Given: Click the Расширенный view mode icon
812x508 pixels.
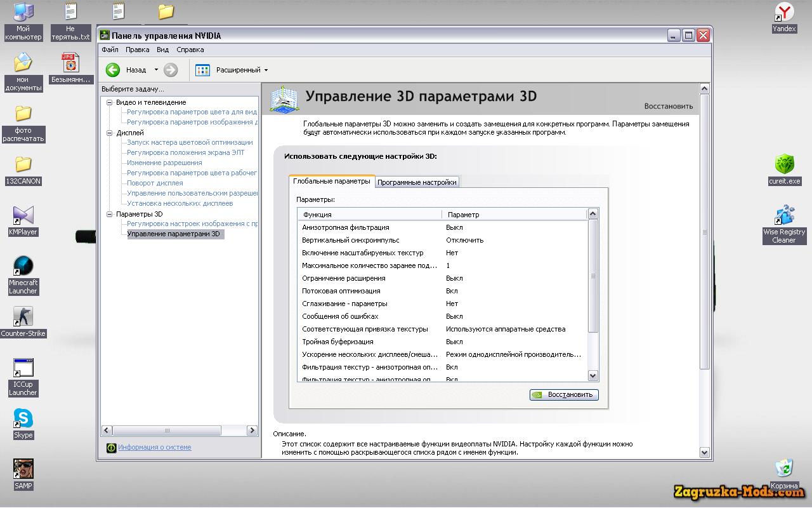Looking at the screenshot, I should [x=202, y=70].
